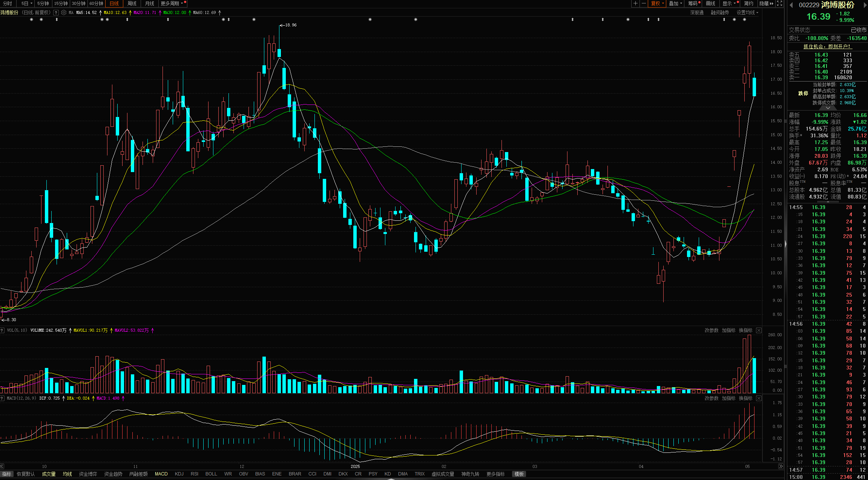Toggle 均线 moving average indicator

tap(67, 474)
